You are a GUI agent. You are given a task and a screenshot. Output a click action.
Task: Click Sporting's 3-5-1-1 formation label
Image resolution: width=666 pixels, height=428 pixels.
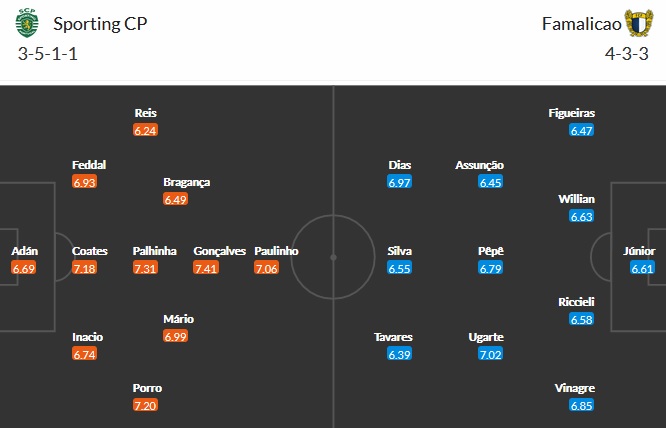(x=48, y=53)
